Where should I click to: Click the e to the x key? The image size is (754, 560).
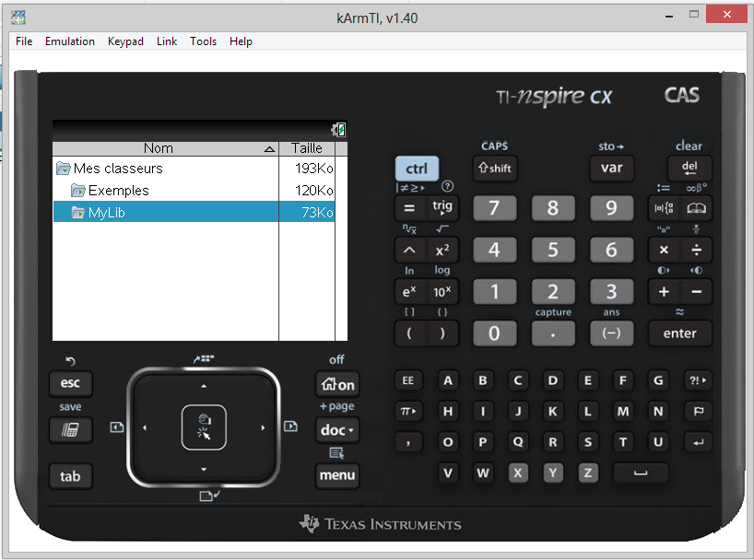[x=409, y=292]
